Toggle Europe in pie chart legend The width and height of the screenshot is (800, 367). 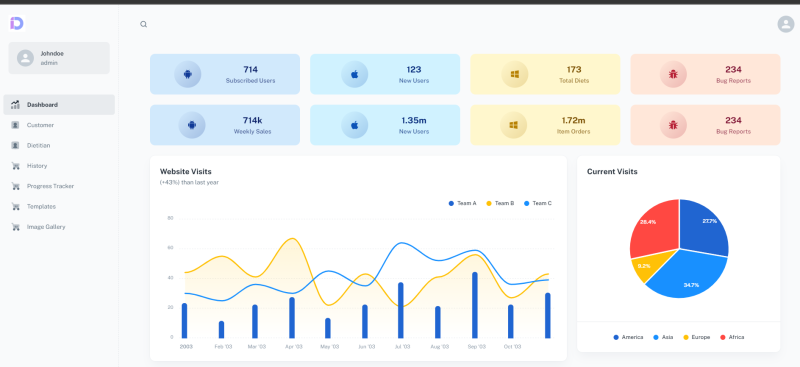click(x=696, y=337)
